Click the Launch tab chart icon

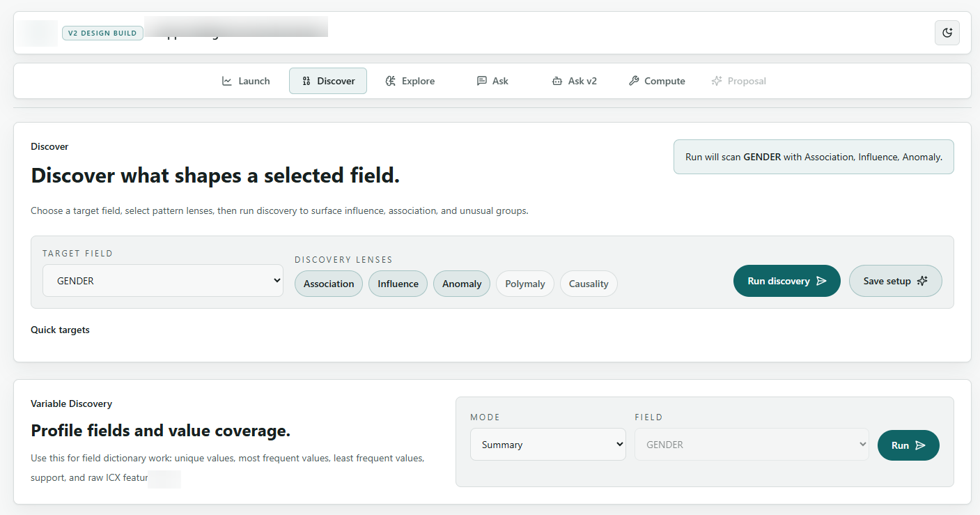[227, 81]
